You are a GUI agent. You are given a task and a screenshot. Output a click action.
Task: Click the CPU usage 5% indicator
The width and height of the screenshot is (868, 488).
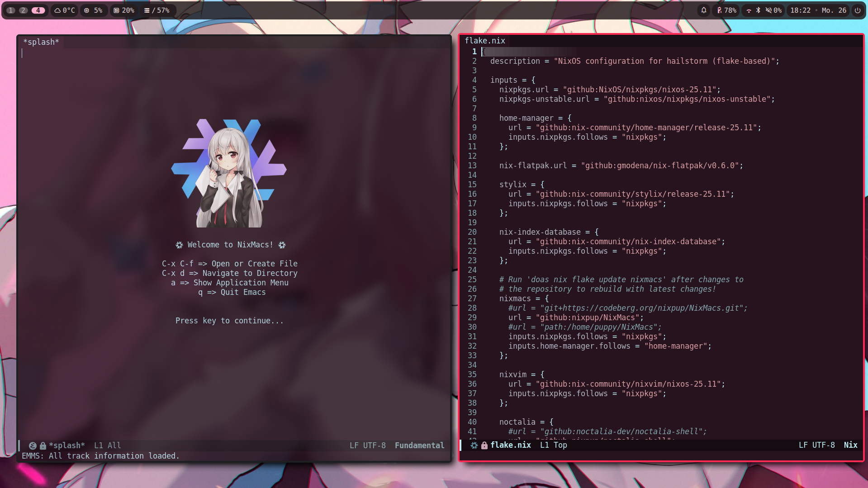pos(93,10)
